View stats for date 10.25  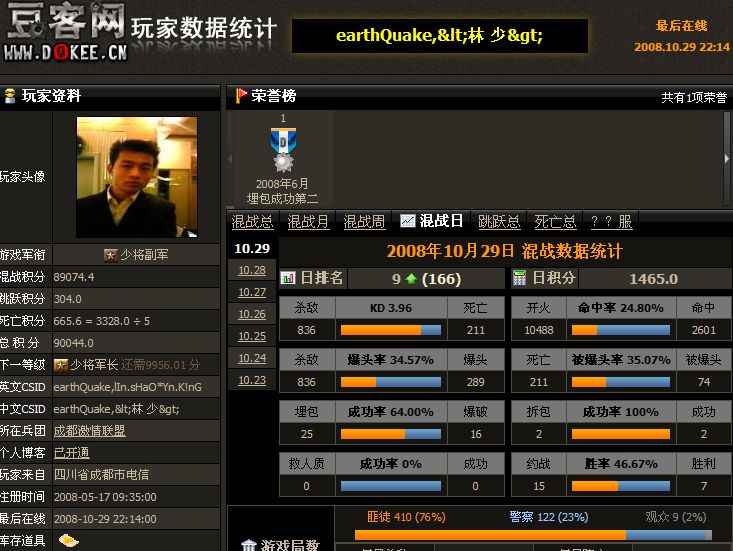pyautogui.click(x=252, y=336)
